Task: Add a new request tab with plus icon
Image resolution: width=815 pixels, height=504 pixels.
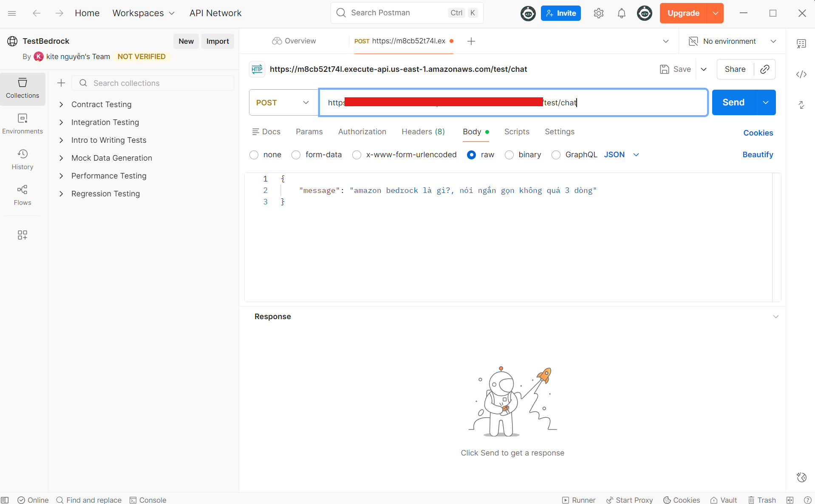Action: point(471,41)
